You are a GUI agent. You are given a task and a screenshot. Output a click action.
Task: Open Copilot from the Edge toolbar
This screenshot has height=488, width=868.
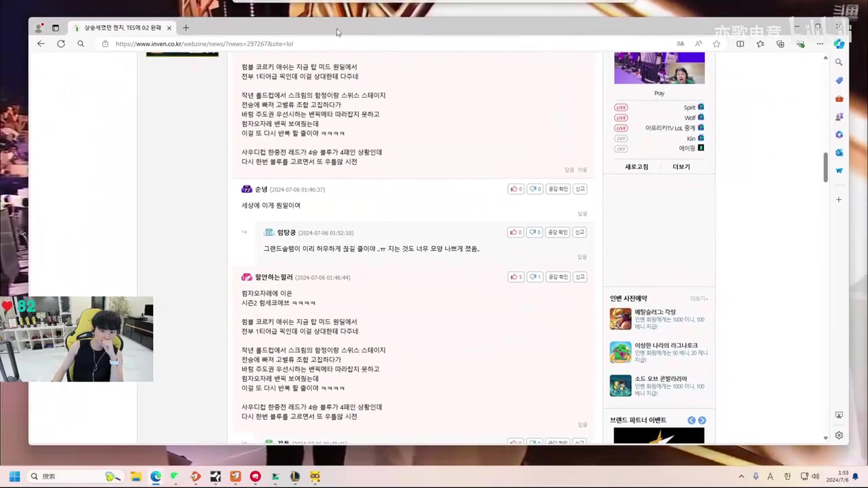[x=840, y=44]
